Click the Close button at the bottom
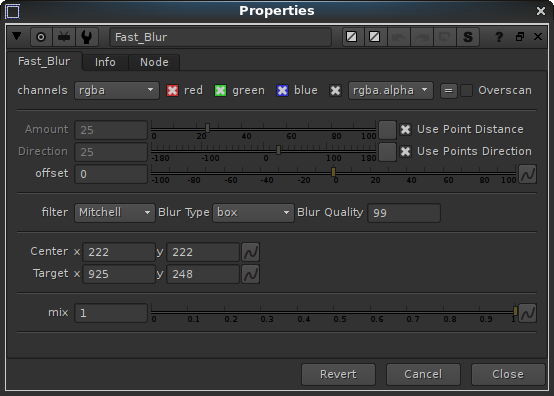554x396 pixels. (508, 374)
